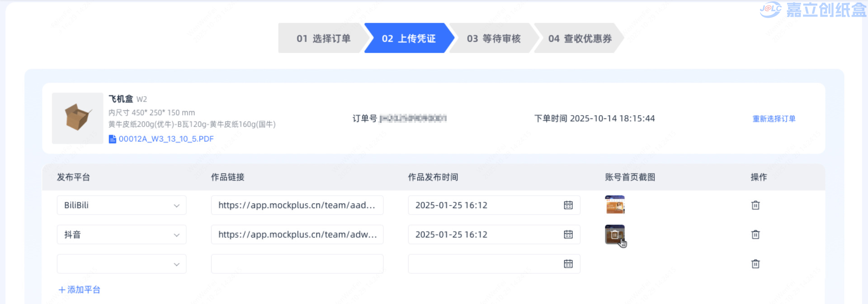Expand the BiliBili platform dropdown

point(176,206)
